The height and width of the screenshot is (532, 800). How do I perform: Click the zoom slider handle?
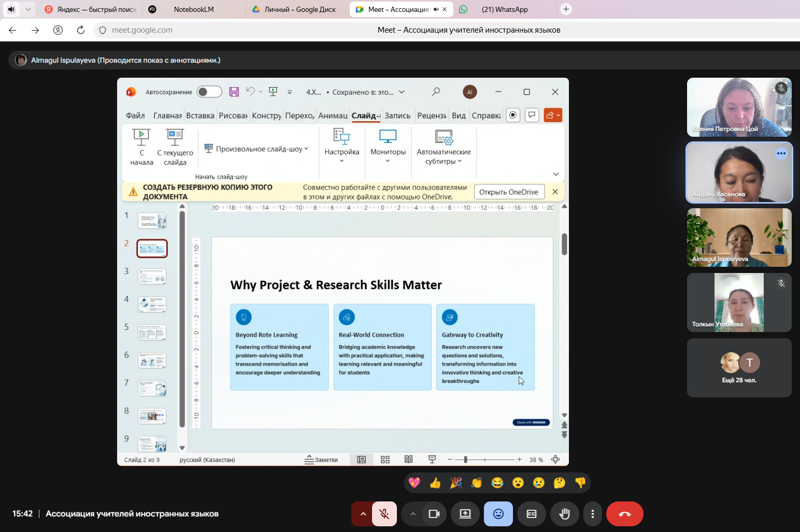[x=465, y=459]
